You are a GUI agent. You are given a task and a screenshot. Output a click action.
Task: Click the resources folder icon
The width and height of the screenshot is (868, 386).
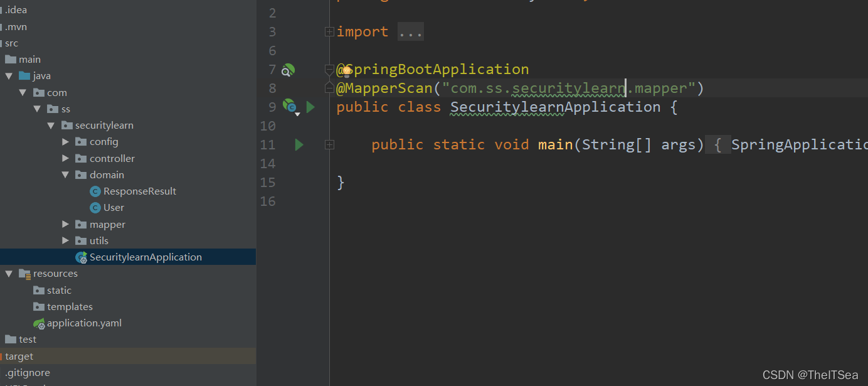pyautogui.click(x=24, y=274)
